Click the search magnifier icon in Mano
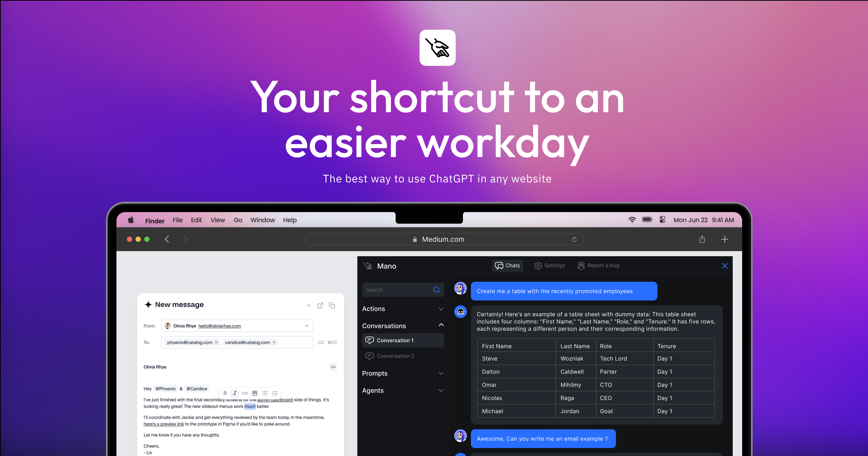 tap(437, 290)
